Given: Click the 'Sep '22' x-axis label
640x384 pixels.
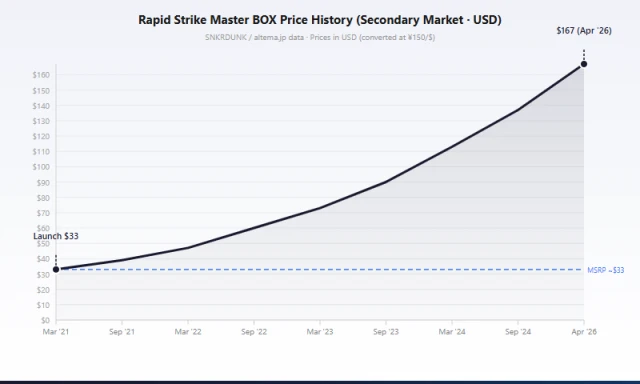Looking at the screenshot, I should point(254,332).
